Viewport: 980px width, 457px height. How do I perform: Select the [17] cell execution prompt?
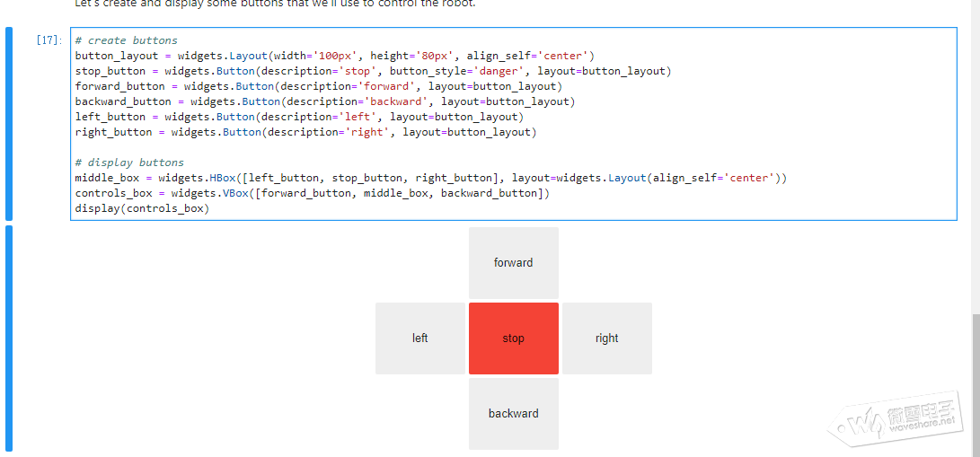coord(49,40)
